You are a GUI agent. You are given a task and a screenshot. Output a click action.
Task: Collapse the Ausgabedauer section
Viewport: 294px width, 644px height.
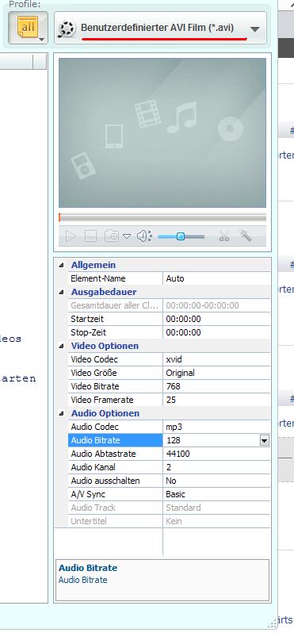point(61,293)
